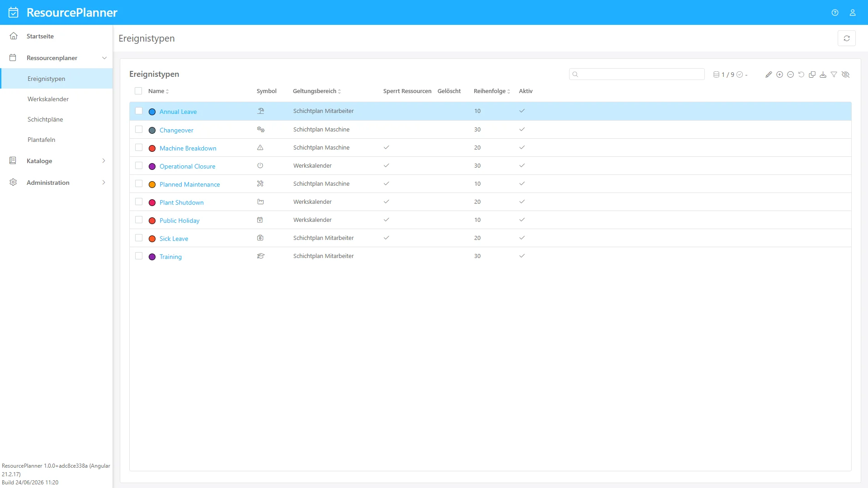Click the gear icon beside Administration
This screenshot has width=868, height=488.
13,183
